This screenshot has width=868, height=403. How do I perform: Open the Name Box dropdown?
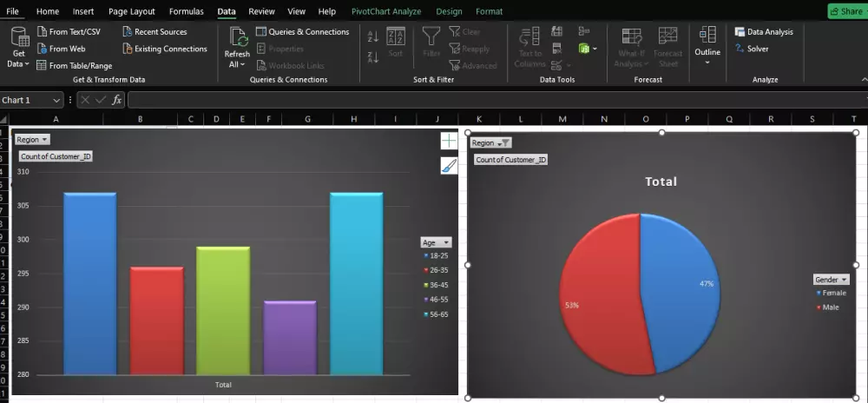(56, 100)
